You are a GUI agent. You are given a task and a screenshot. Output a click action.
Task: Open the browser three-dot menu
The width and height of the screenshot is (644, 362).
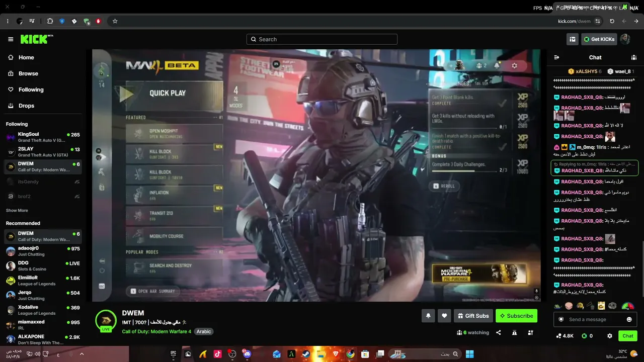[x=8, y=21]
